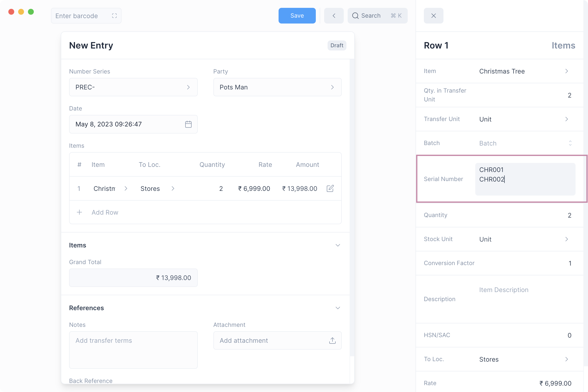Click the Serial Number text area
The height and width of the screenshot is (392, 588).
(x=525, y=179)
